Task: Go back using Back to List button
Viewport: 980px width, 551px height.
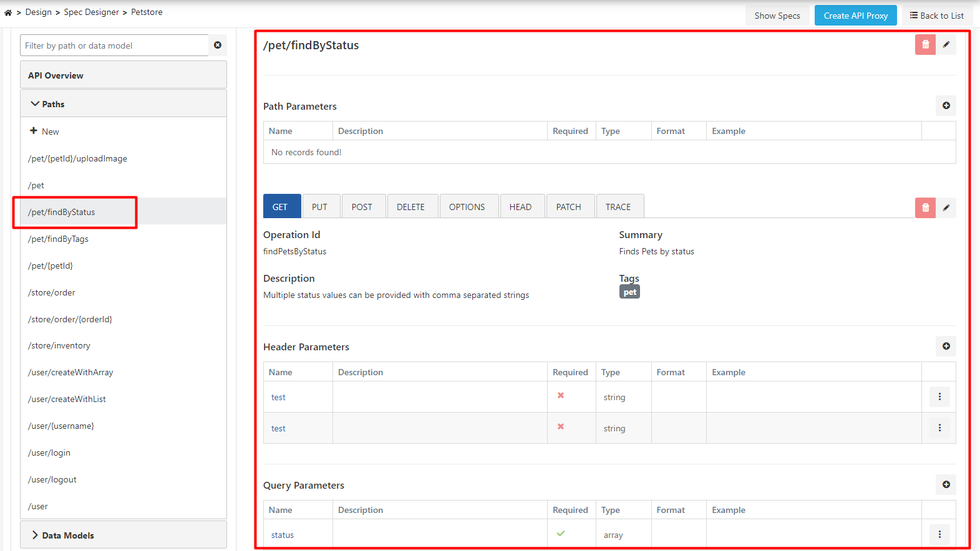Action: coord(936,16)
